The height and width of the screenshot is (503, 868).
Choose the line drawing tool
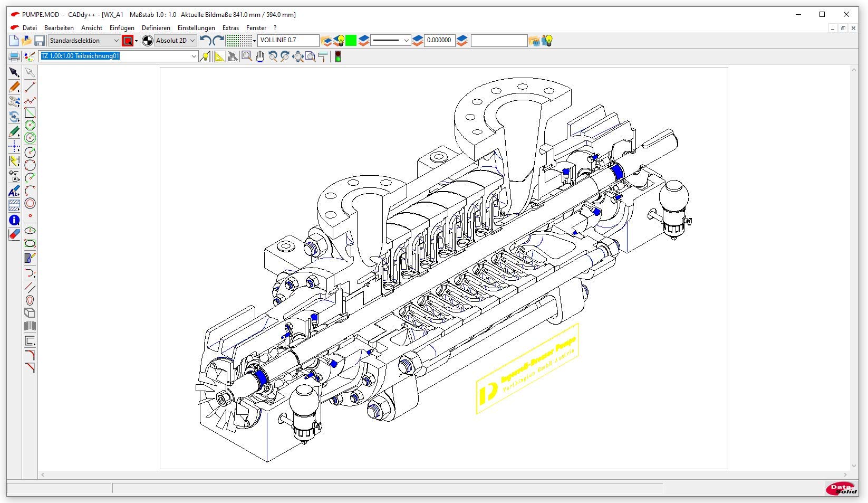tap(30, 88)
